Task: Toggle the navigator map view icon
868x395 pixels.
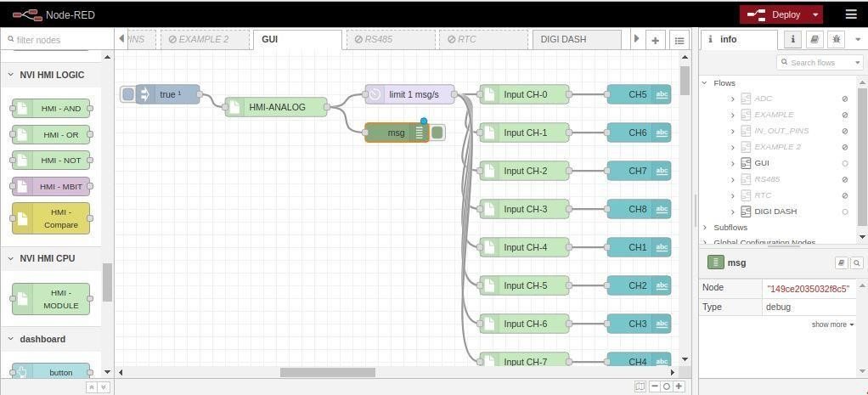Action: pyautogui.click(x=640, y=387)
